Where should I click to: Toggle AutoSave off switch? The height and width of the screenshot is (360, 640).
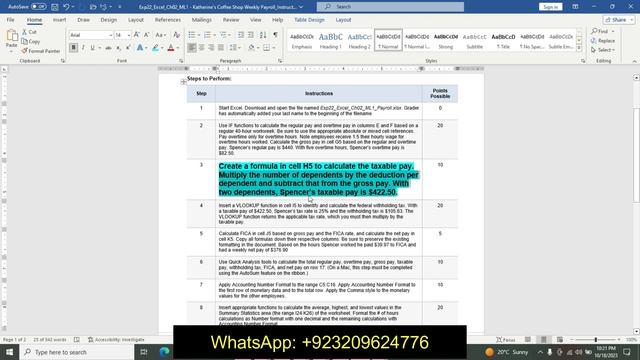click(x=38, y=7)
